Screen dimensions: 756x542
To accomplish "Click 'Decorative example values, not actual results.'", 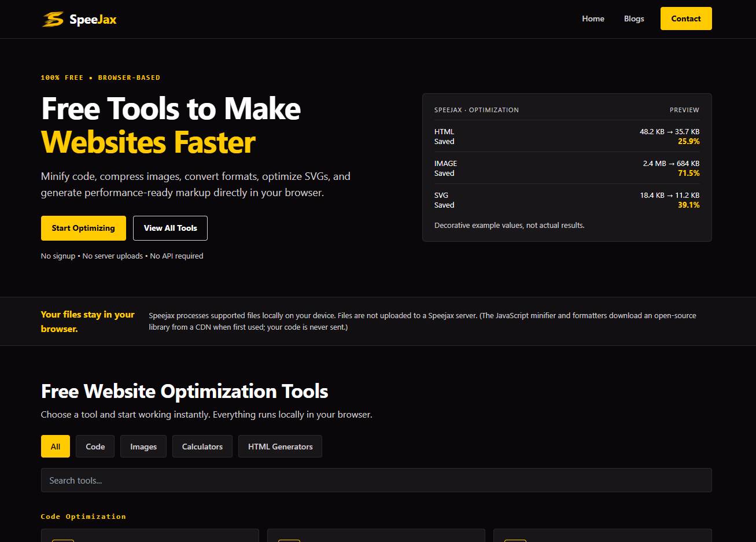I will point(510,226).
